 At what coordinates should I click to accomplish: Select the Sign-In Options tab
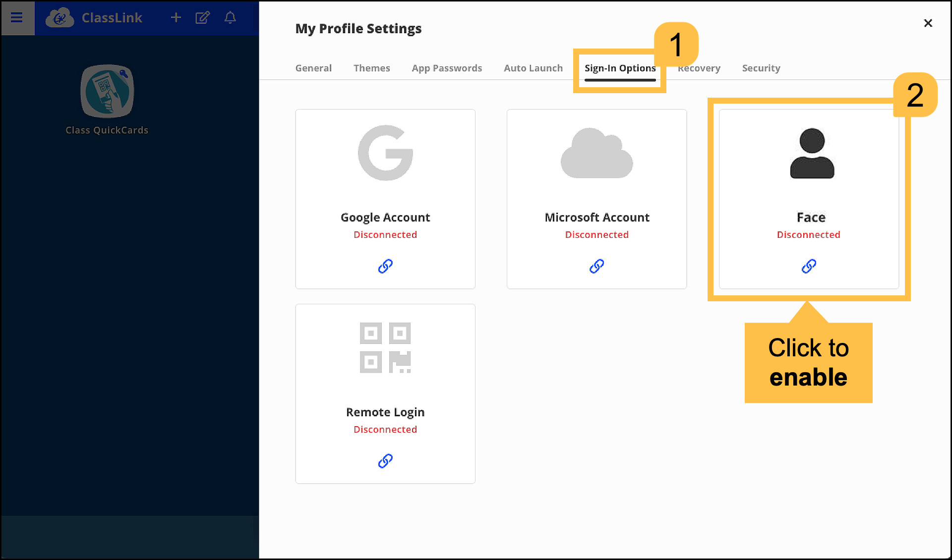tap(620, 68)
